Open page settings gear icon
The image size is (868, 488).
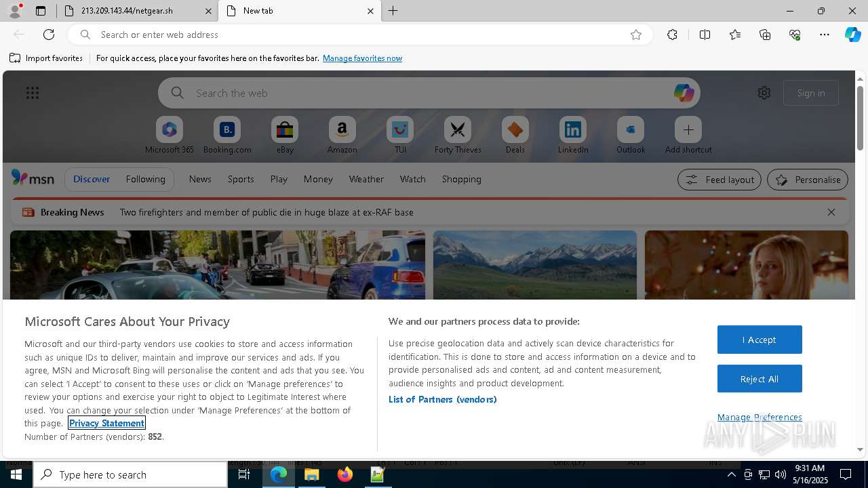tap(764, 93)
